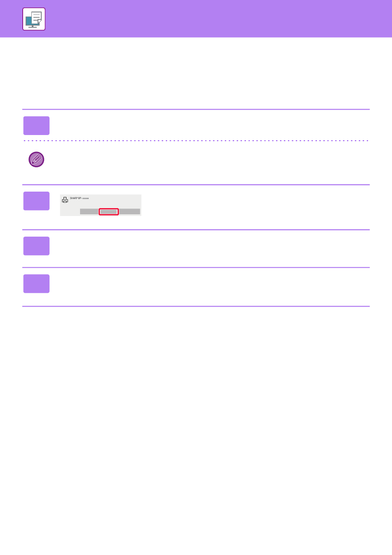This screenshot has height=555, width=392.
Task: Click the left gray button in the printer dialog
Action: pyautogui.click(x=89, y=211)
